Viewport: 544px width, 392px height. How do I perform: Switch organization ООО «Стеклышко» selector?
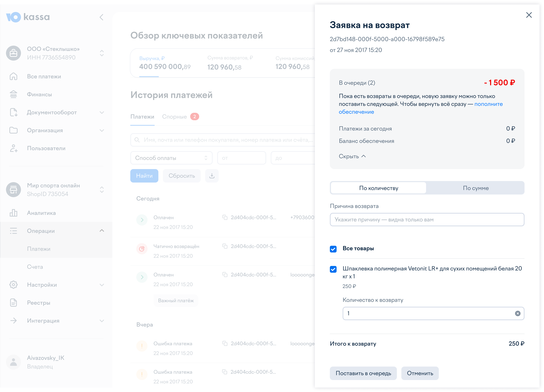102,53
